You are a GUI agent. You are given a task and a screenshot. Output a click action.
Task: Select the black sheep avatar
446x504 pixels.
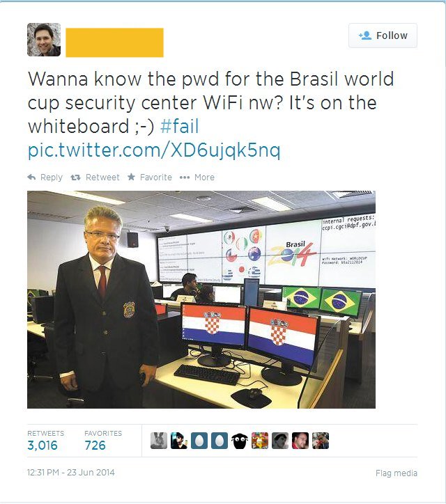point(240,441)
